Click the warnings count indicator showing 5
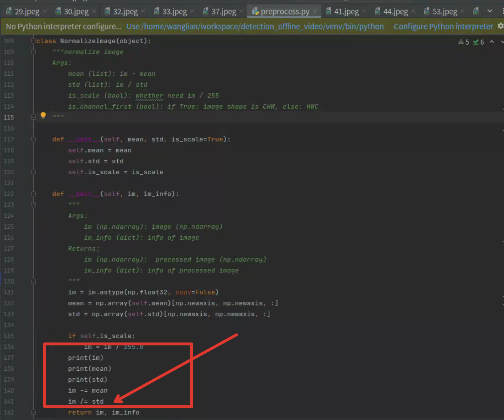The width and height of the screenshot is (504, 420). (x=464, y=42)
